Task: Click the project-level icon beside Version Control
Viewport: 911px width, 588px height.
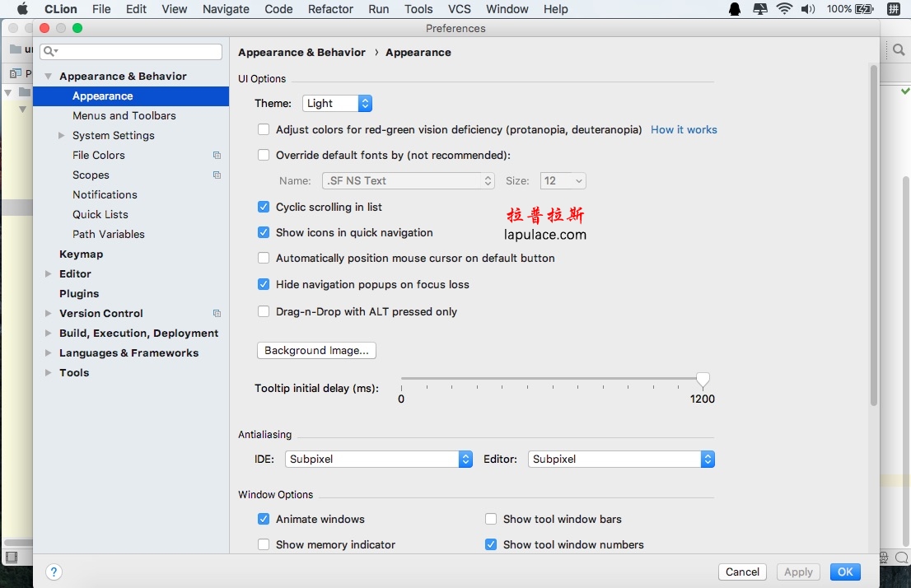Action: (217, 313)
